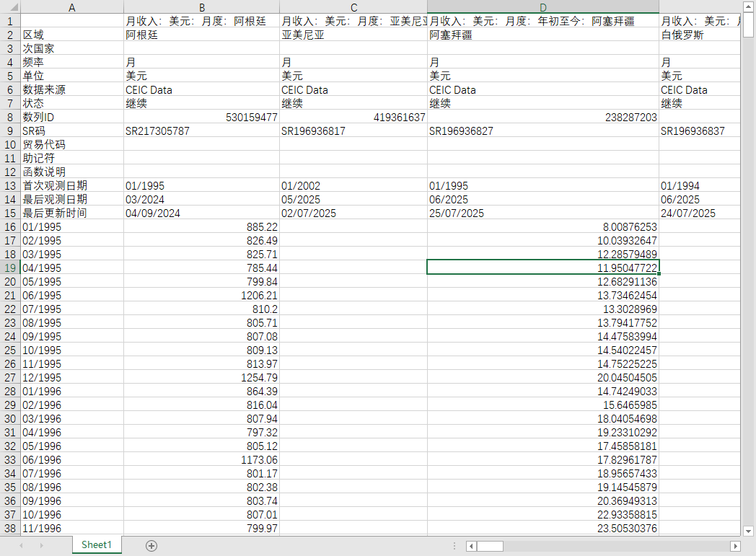Click the horizontal scrollbar left arrow
Image resolution: width=756 pixels, height=556 pixels.
471,547
